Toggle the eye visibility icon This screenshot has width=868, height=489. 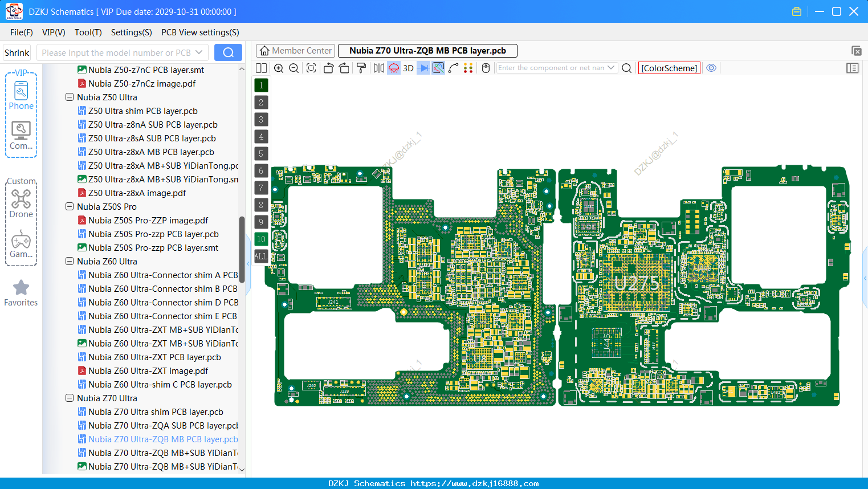pos(711,68)
